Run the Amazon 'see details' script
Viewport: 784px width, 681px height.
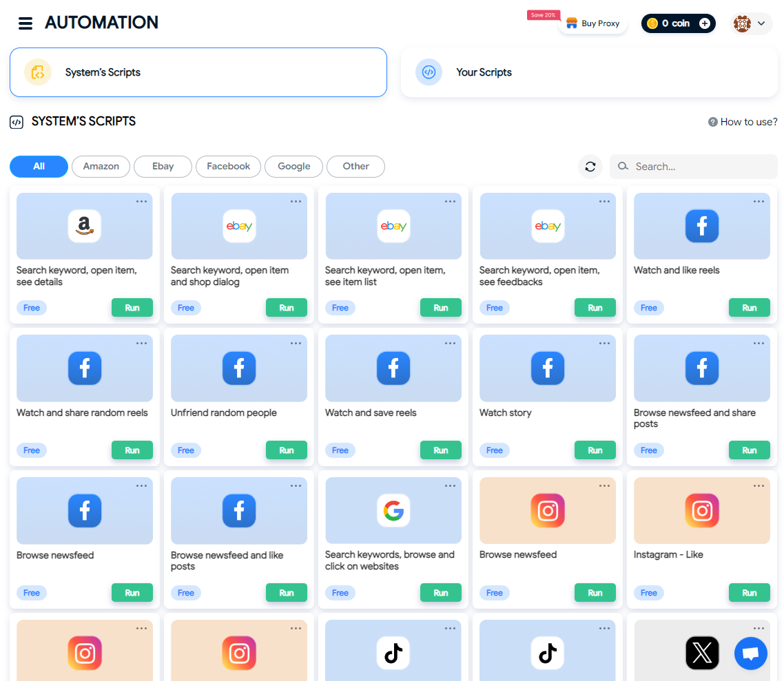click(x=132, y=308)
